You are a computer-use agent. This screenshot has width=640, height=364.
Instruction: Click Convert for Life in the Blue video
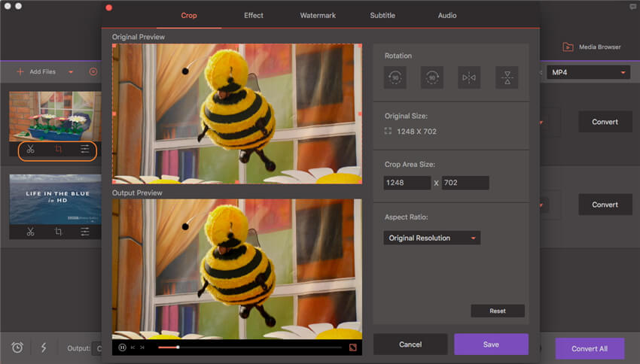click(x=605, y=205)
